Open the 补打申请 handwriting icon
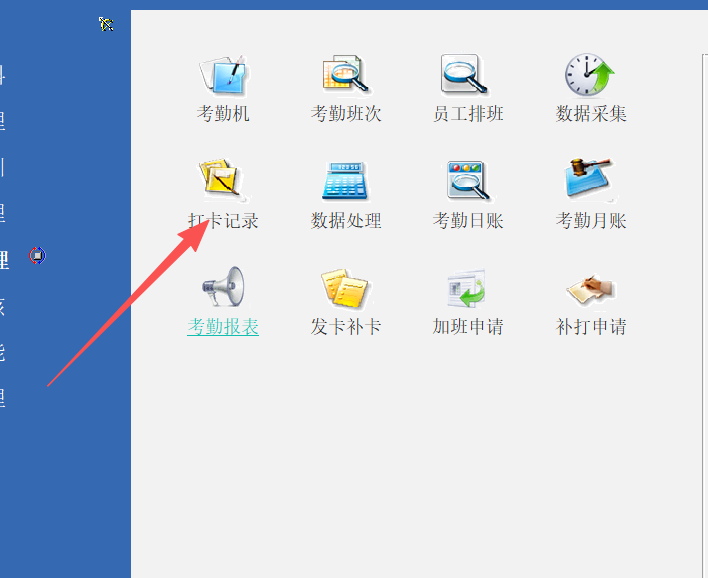 (591, 289)
